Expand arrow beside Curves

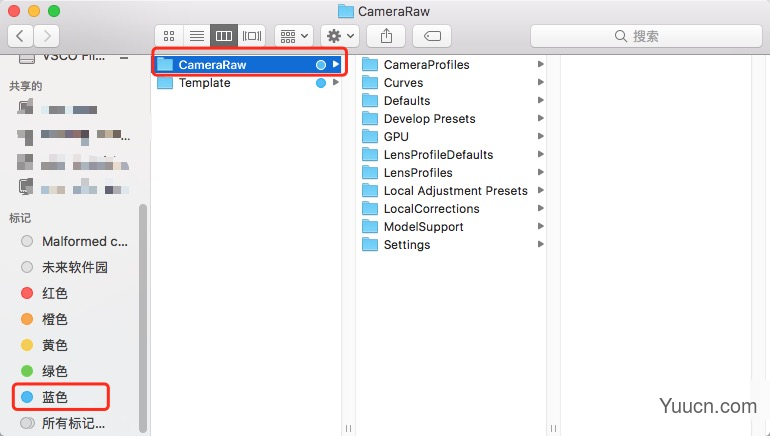click(x=541, y=82)
